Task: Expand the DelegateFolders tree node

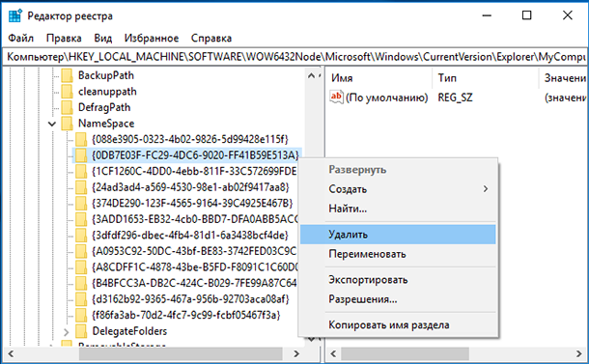Action: [66, 332]
